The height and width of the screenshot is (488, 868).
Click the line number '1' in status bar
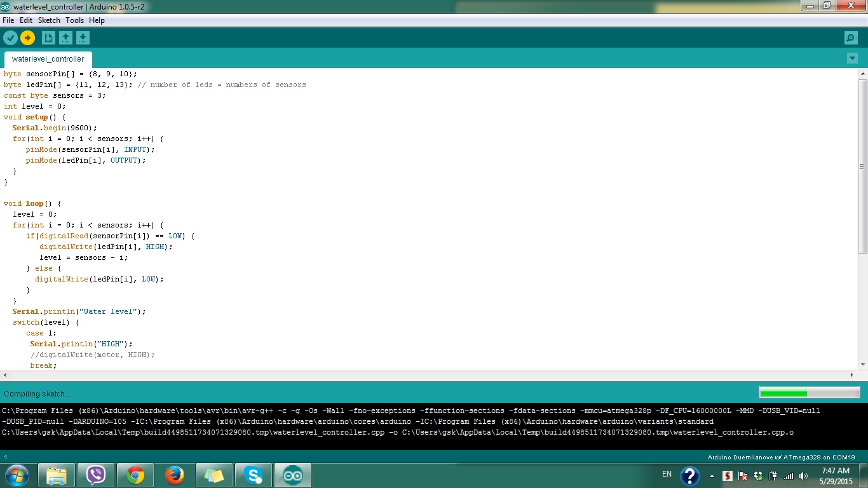pyautogui.click(x=6, y=457)
